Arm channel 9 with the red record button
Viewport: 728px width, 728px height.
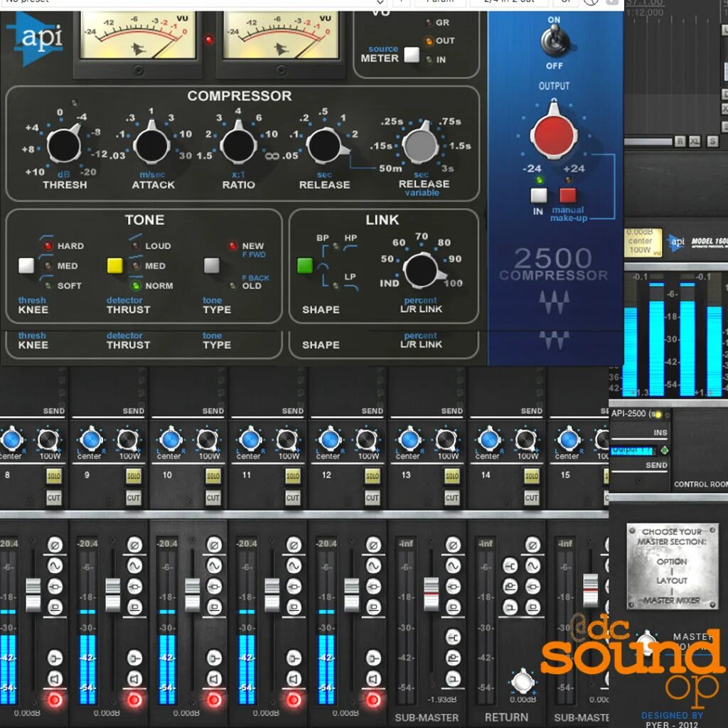[x=134, y=700]
